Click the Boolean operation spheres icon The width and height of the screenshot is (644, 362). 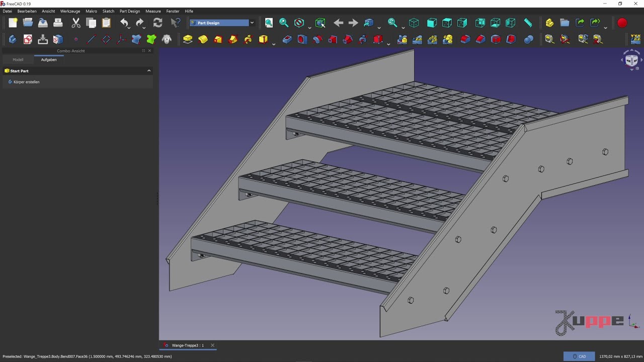click(528, 39)
